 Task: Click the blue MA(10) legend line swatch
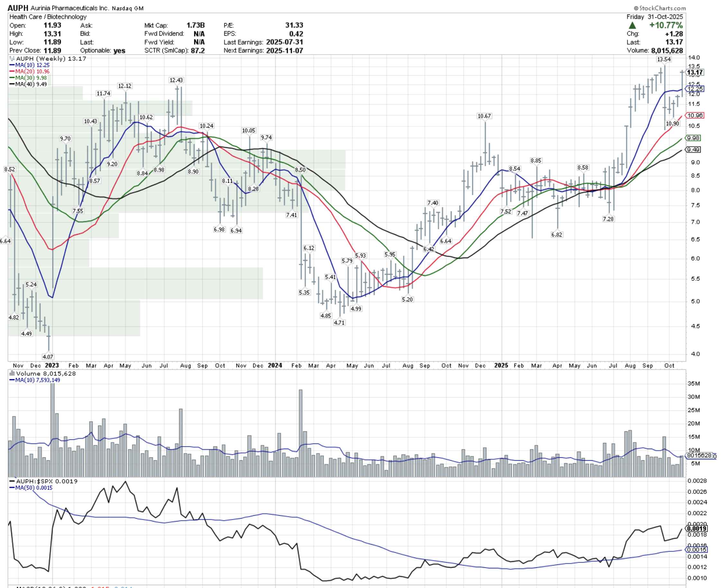coord(12,65)
